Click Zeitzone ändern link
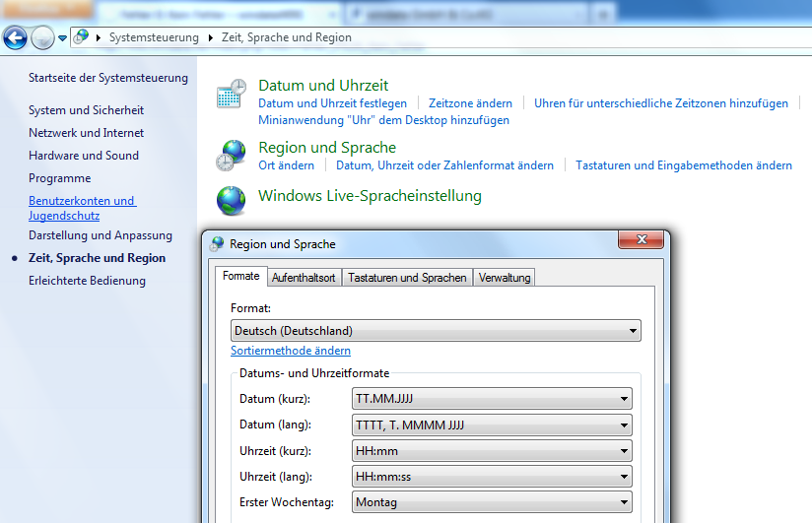 [470, 103]
